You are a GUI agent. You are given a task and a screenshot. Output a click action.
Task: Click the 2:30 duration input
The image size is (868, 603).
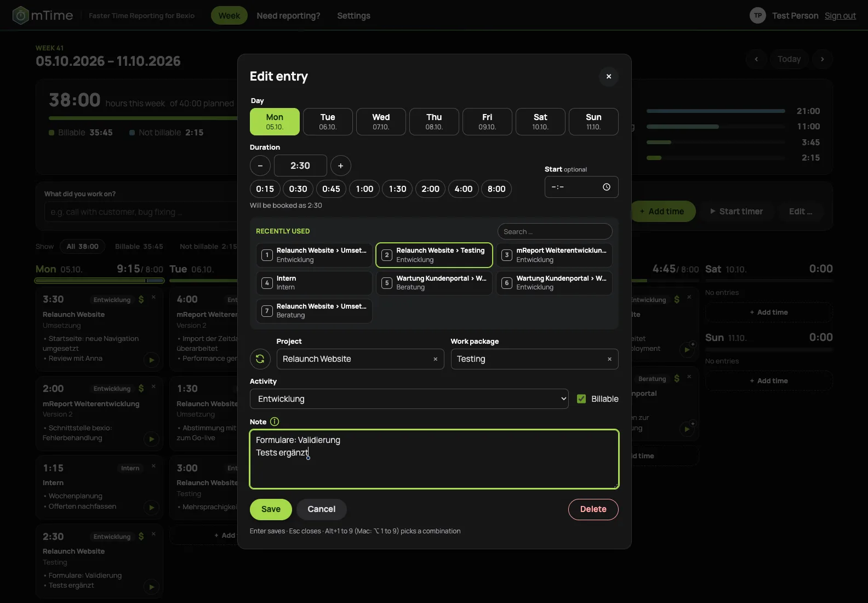point(300,166)
